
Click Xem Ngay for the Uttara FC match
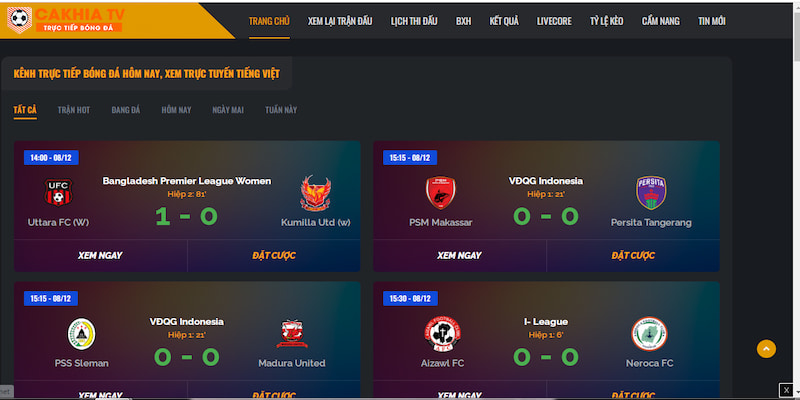click(x=100, y=256)
